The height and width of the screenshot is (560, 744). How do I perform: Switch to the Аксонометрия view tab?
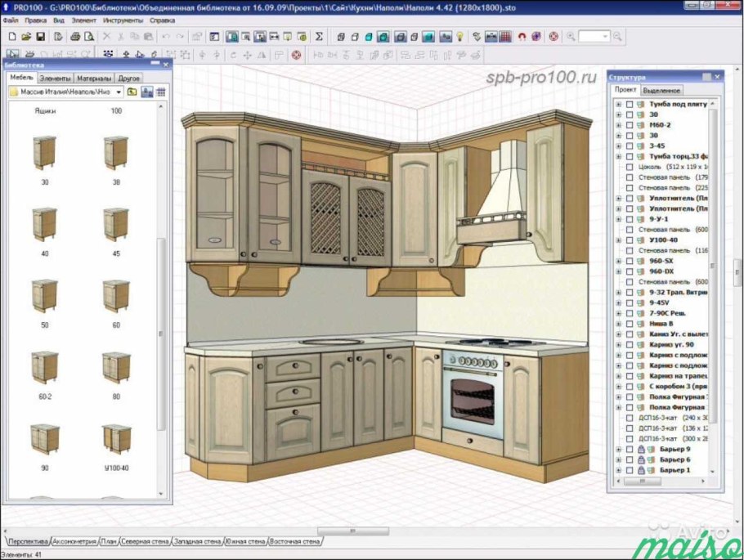tap(74, 541)
